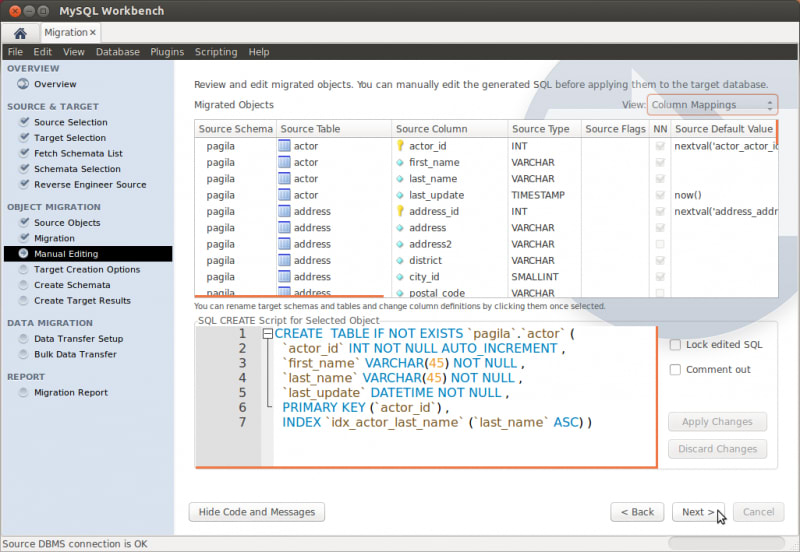Sort by the Source Type column header
This screenshot has width=800, height=552.
pyautogui.click(x=544, y=129)
